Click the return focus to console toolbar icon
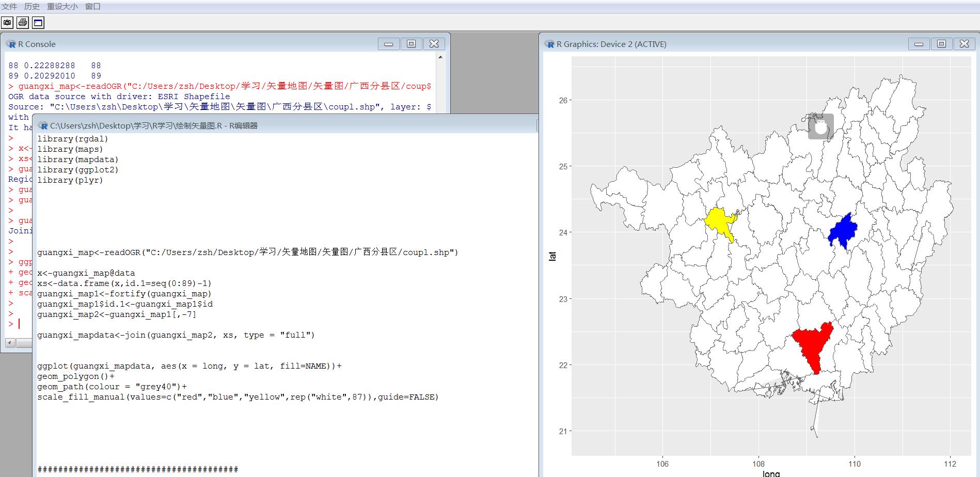The width and height of the screenshot is (980, 477). (38, 22)
